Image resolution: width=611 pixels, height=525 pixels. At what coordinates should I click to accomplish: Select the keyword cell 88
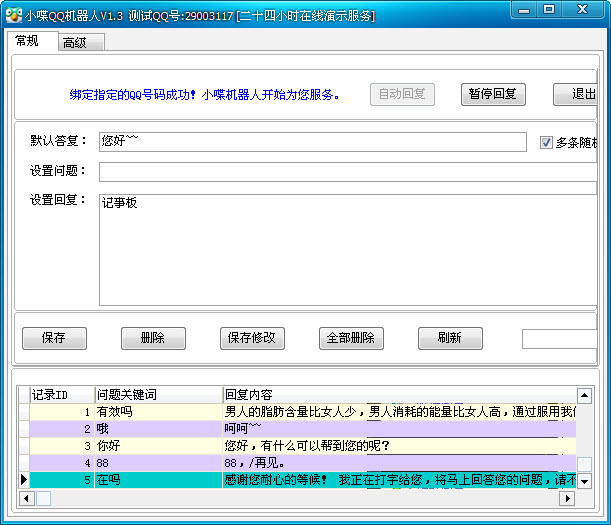click(x=159, y=463)
